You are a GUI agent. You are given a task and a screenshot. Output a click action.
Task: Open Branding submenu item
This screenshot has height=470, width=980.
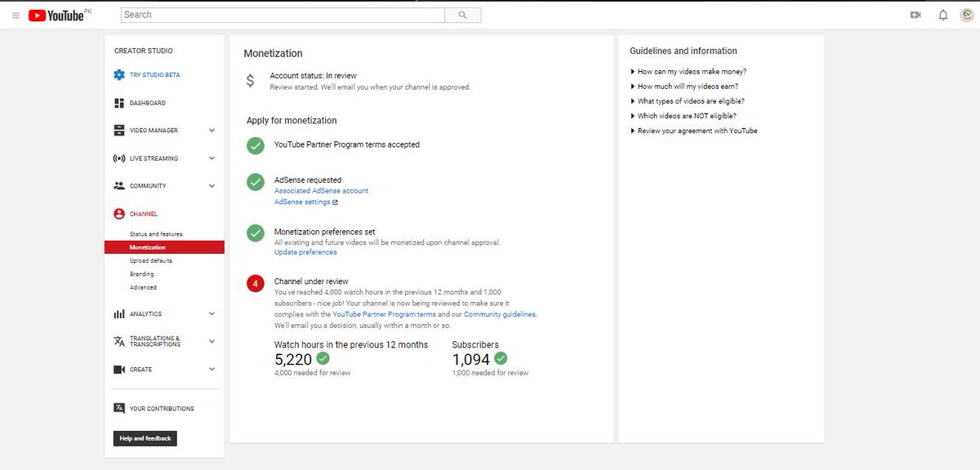(142, 274)
